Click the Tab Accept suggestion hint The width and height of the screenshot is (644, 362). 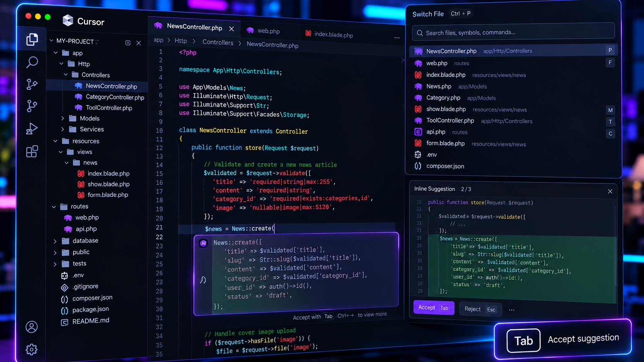click(x=563, y=339)
